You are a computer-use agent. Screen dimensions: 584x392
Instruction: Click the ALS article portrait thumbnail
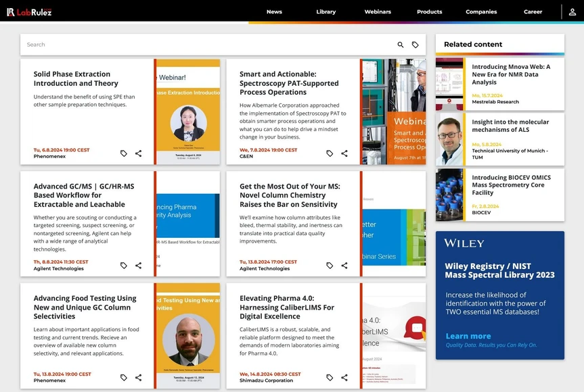pyautogui.click(x=449, y=139)
